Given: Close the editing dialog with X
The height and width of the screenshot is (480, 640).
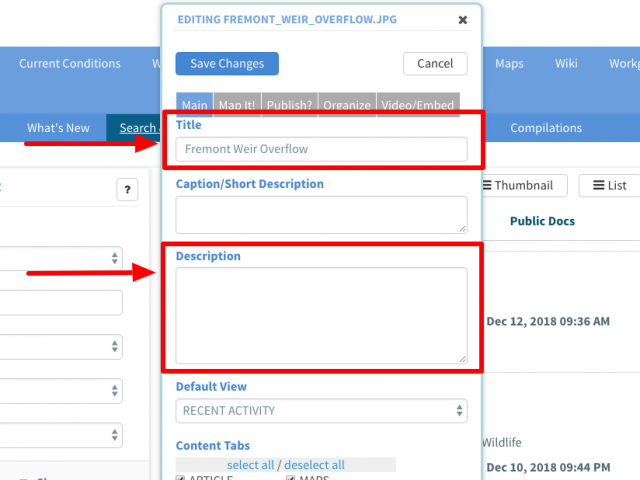Looking at the screenshot, I should click(x=462, y=19).
